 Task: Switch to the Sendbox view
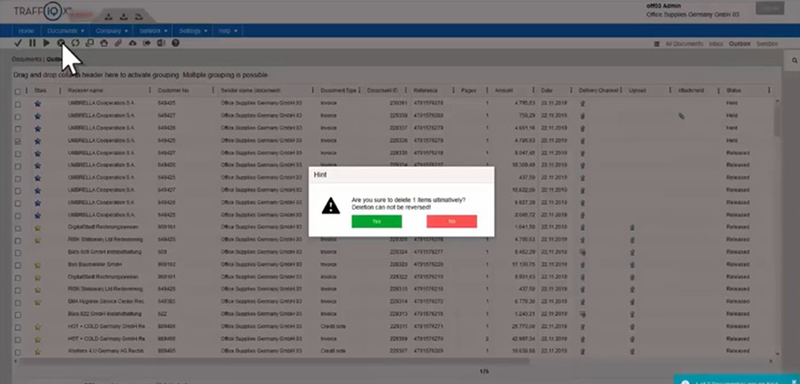[767, 44]
